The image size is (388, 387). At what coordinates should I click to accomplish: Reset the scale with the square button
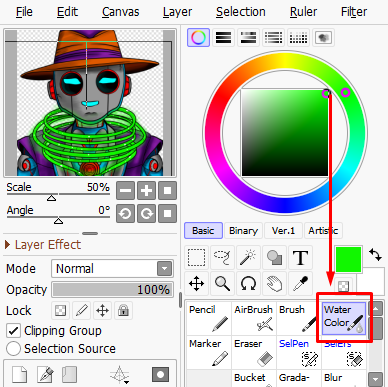pos(167,191)
